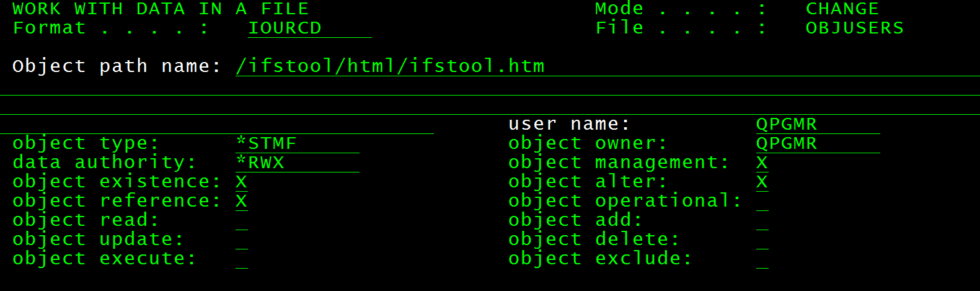The image size is (980, 291).
Task: Toggle the object management X flag
Action: [x=762, y=163]
